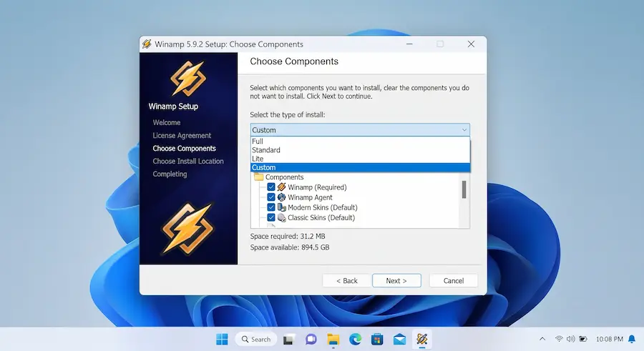Select the Winamp Agent row text
This screenshot has height=351, width=644.
pyautogui.click(x=310, y=197)
